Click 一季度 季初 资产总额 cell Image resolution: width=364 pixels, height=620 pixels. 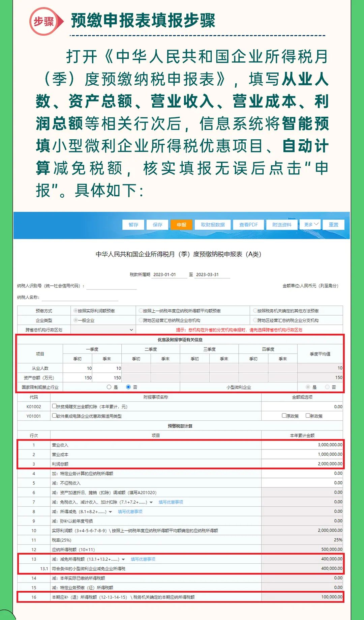78,377
